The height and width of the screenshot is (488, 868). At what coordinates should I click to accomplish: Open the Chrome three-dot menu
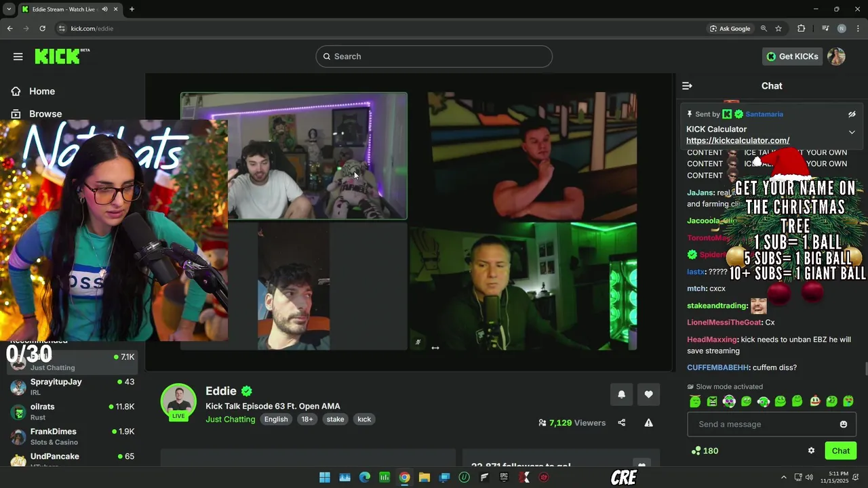point(858,28)
